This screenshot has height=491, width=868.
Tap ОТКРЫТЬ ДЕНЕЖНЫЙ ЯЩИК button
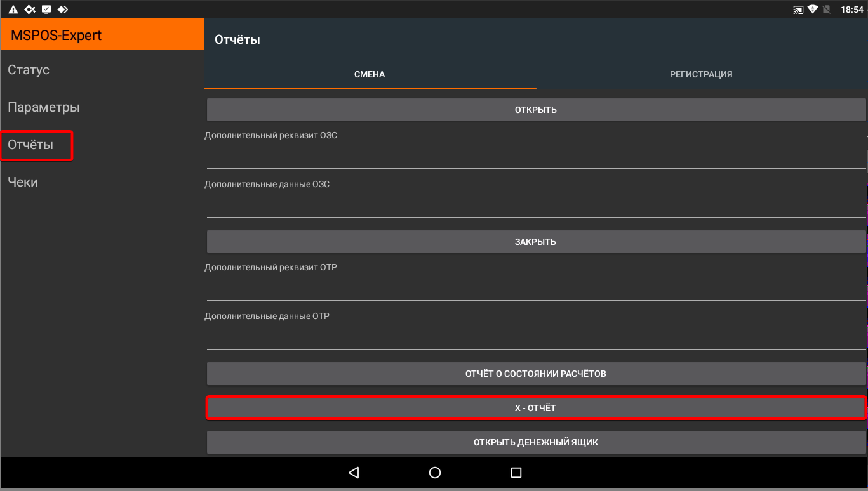point(536,442)
